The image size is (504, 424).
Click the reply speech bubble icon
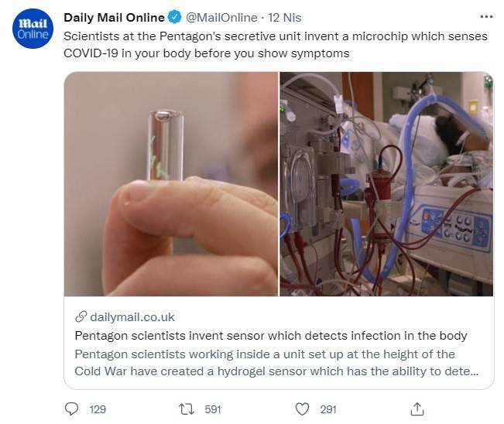tap(72, 409)
